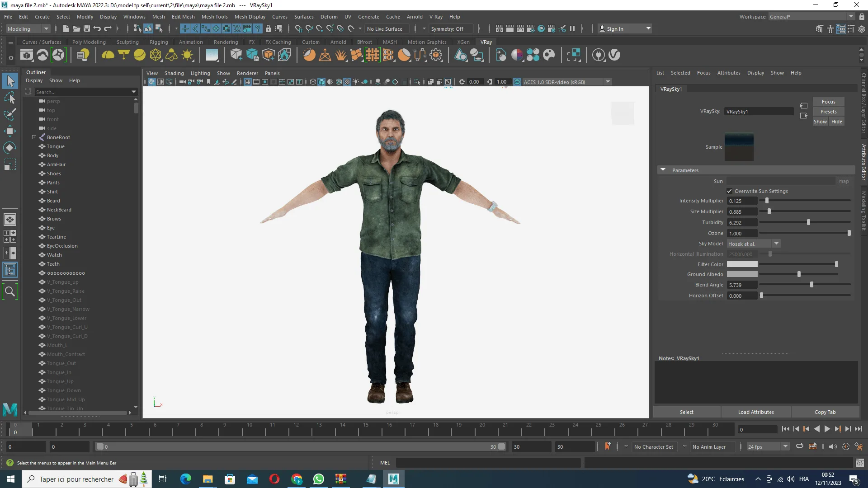Expand the BoneRoot tree node
Screen dimensions: 868x488
(34, 137)
